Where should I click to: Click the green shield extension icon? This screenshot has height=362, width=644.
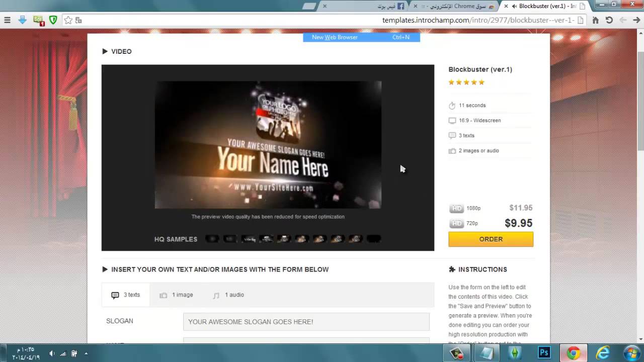tap(53, 20)
